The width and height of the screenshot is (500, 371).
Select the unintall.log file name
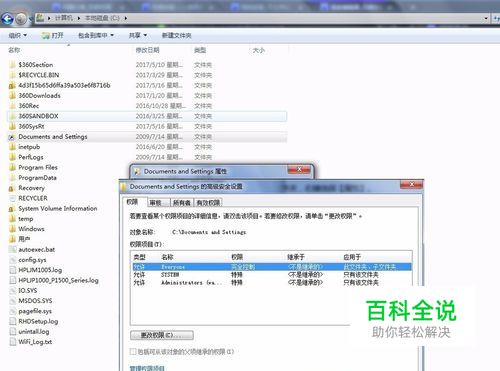click(x=34, y=332)
